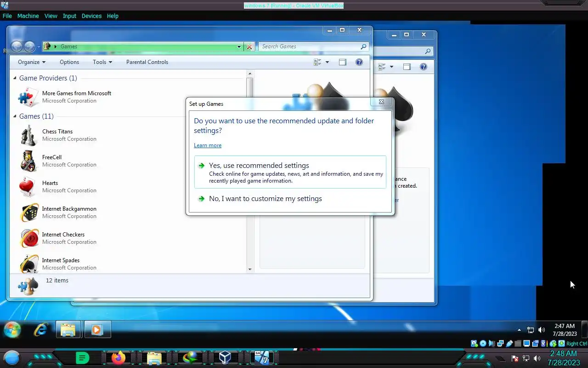Stop loading using the red X address bar button
The width and height of the screenshot is (588, 368).
(249, 46)
